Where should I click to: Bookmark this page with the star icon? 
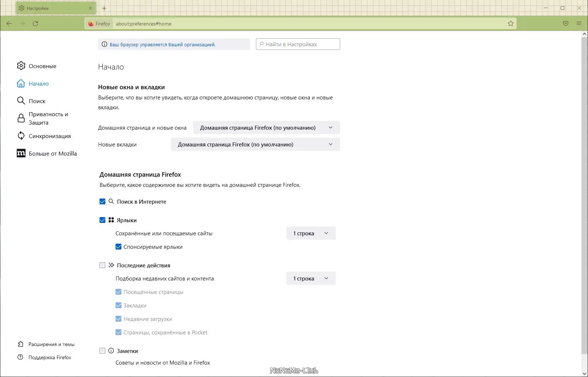tap(510, 24)
